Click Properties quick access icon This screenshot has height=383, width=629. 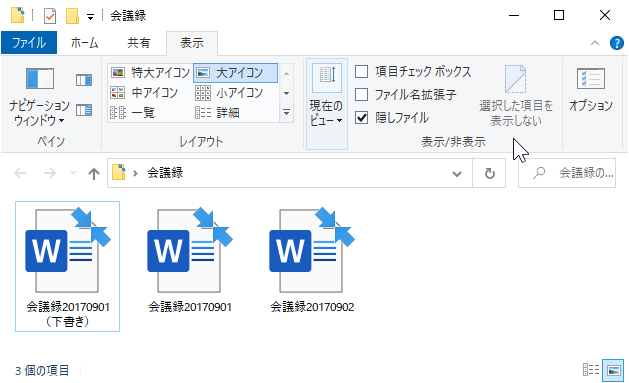pos(50,16)
